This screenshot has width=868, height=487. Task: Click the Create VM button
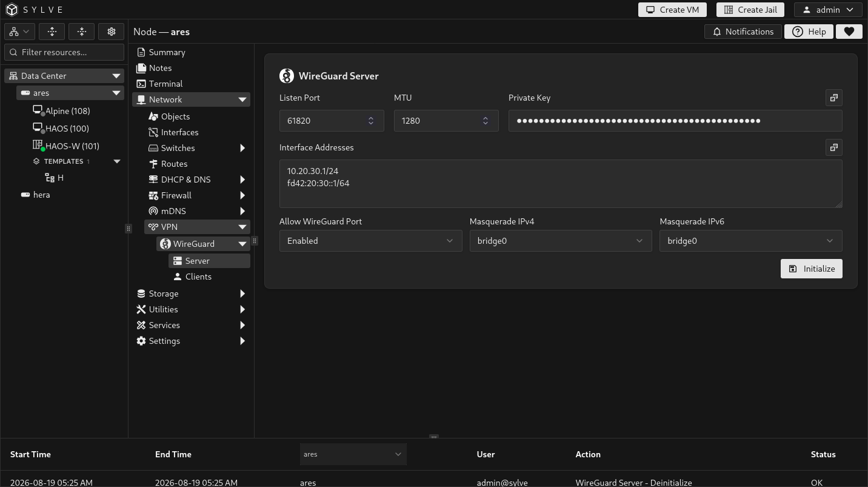click(672, 10)
